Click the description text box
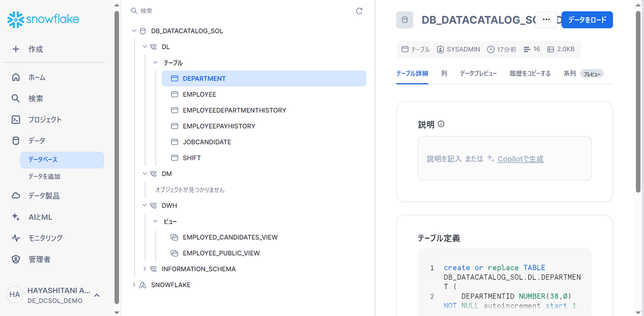This screenshot has width=644, height=316. tap(504, 158)
